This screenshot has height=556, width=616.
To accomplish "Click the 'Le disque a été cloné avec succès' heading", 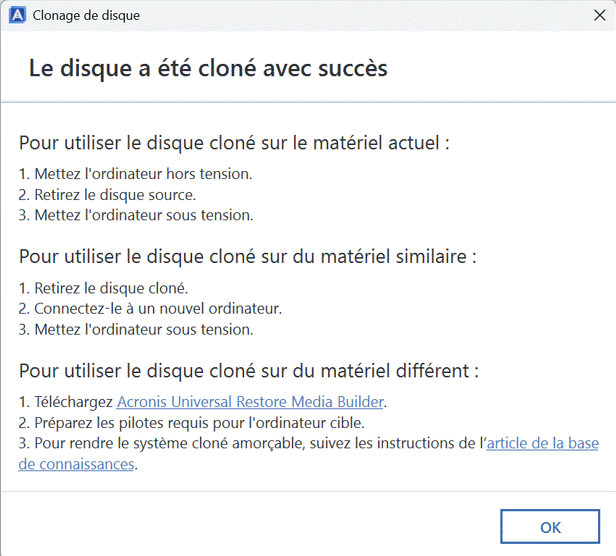I will (x=208, y=68).
